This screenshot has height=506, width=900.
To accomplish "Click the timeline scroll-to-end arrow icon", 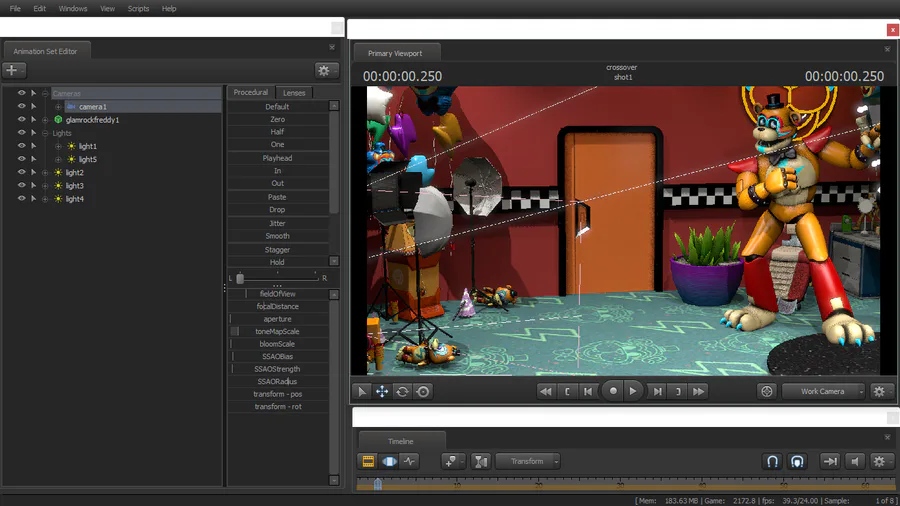I will click(x=830, y=461).
